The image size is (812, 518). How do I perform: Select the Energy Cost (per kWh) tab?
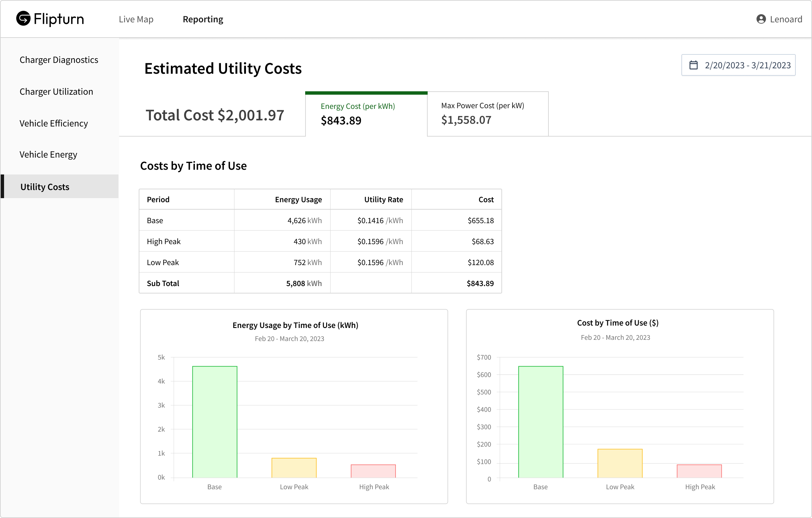click(x=366, y=114)
